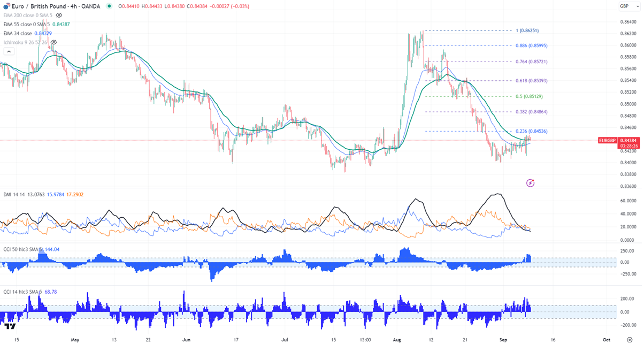644x344 pixels.
Task: Show the hidden EMA 200 indicator
Action: [59, 15]
